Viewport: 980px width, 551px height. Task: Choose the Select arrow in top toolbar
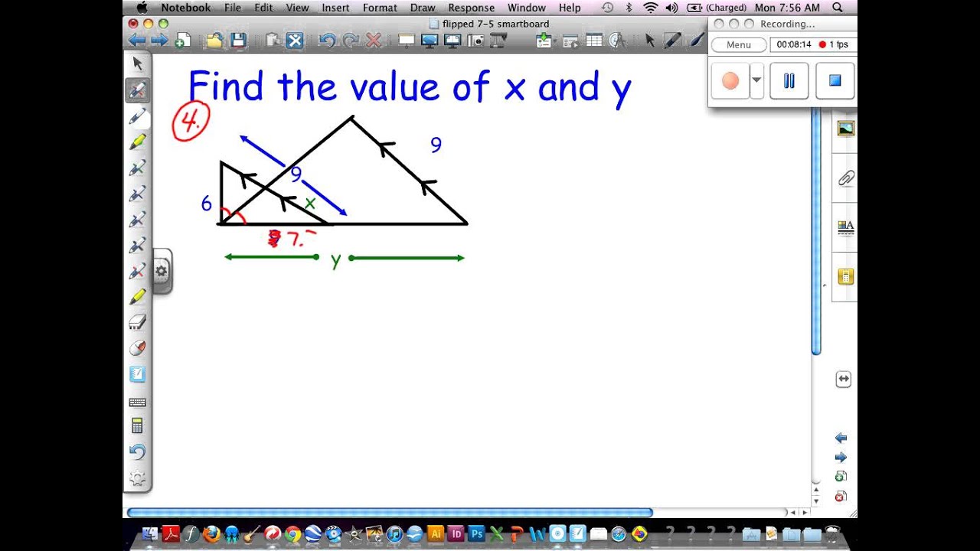650,41
